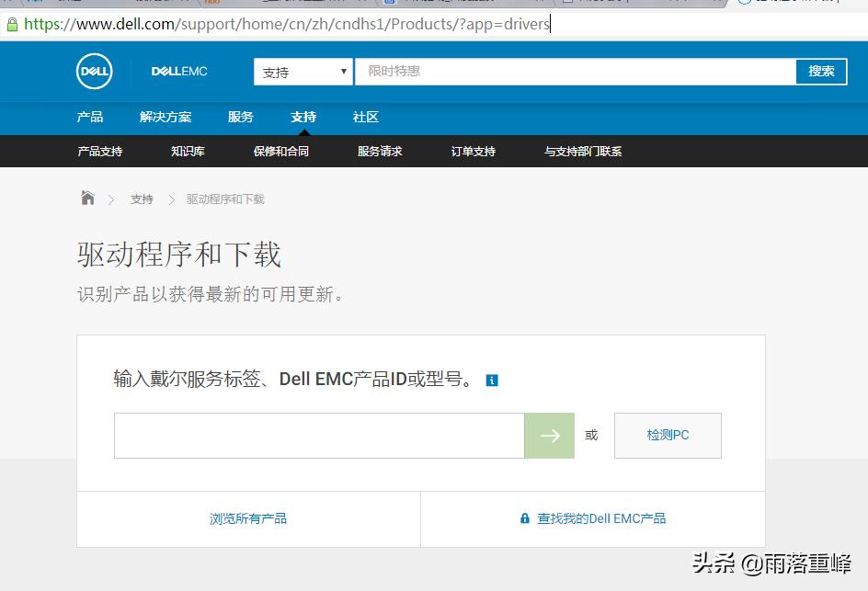Select the DELLEMC logo
The image size is (868, 591).
coord(178,71)
